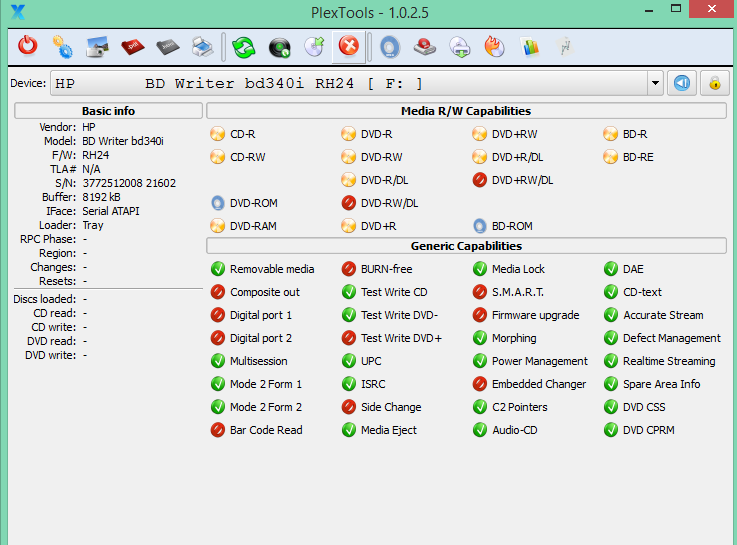The width and height of the screenshot is (737, 545).
Task: Click the disc with down arrow icon
Action: click(x=460, y=47)
